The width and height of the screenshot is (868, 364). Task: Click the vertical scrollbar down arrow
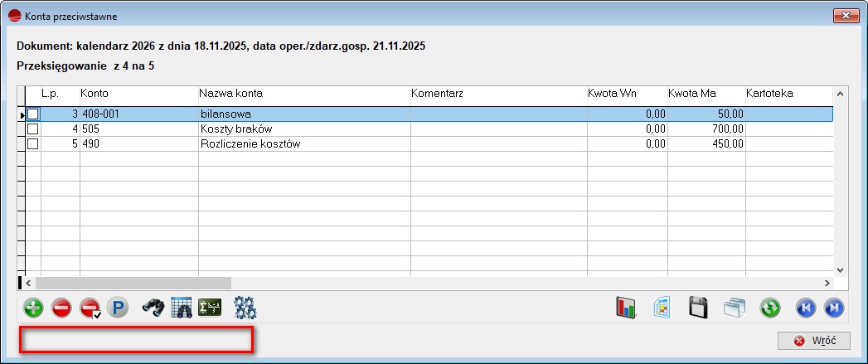(839, 269)
